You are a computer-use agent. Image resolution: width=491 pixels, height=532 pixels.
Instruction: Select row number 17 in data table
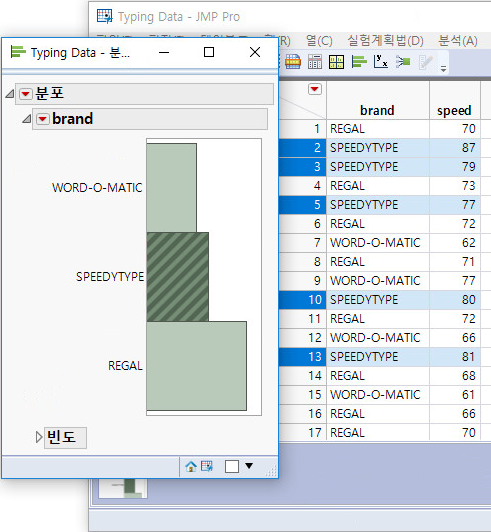point(302,433)
